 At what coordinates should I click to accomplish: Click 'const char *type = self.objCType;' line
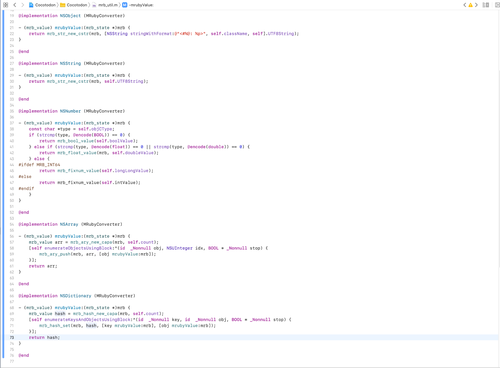click(x=72, y=129)
